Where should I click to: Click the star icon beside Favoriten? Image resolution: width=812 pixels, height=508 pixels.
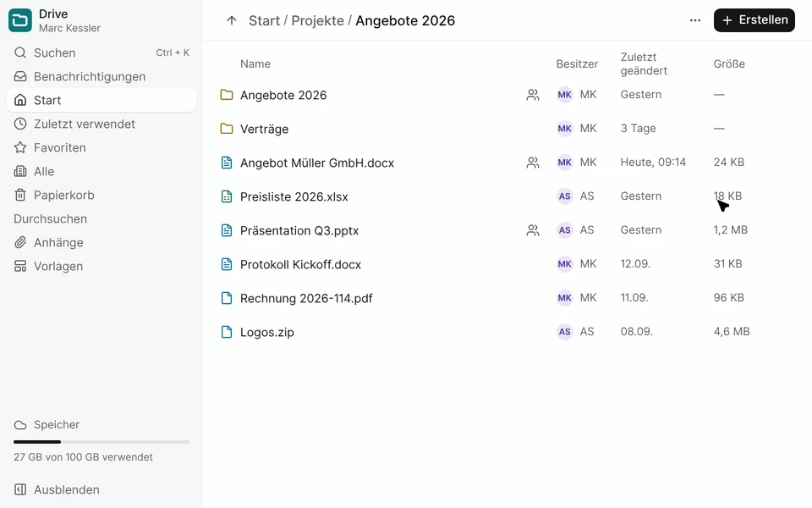[20, 147]
